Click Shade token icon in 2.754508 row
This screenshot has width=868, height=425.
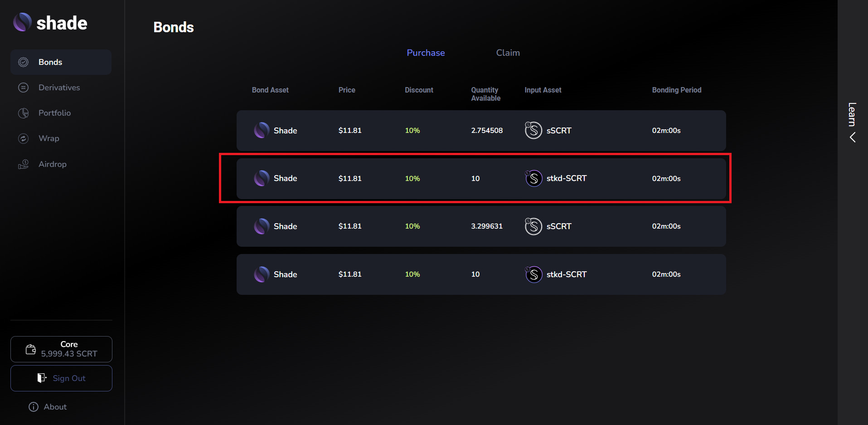click(262, 130)
